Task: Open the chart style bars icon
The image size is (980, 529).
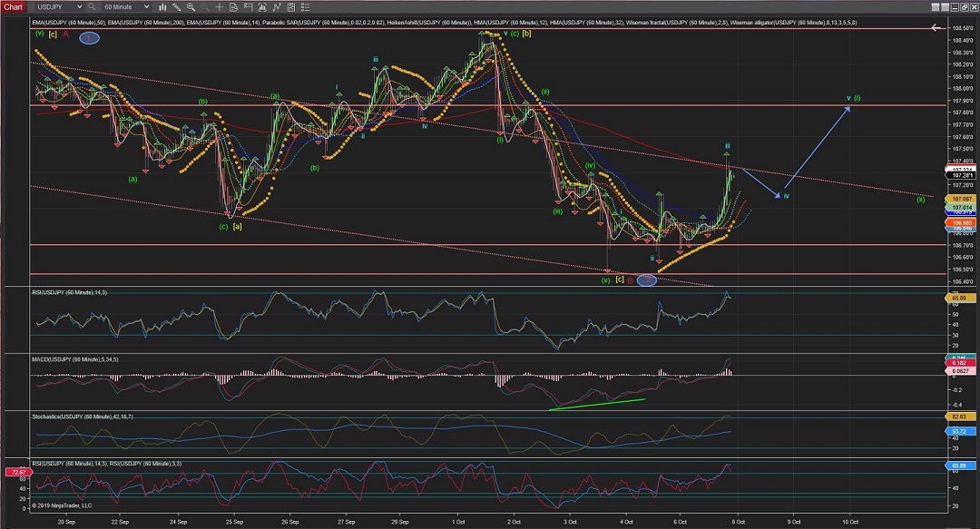Action: coord(162,7)
